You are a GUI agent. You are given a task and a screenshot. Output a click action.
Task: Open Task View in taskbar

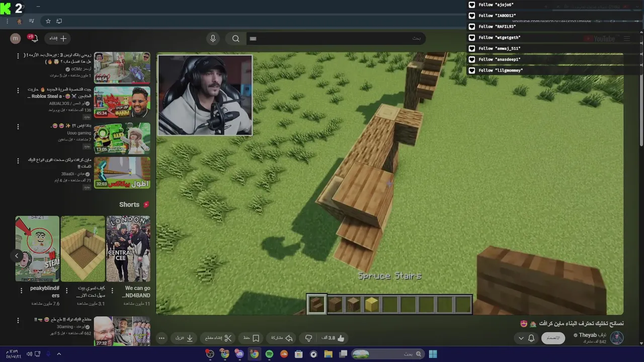point(343,354)
